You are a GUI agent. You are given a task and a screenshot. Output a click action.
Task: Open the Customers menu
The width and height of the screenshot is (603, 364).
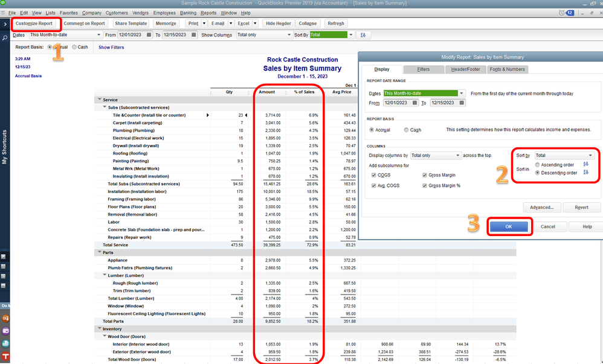tap(117, 13)
